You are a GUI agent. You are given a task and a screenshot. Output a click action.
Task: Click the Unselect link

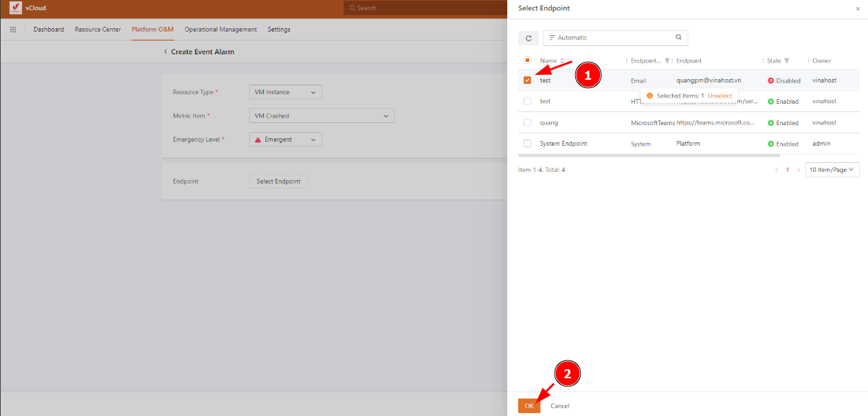(720, 96)
